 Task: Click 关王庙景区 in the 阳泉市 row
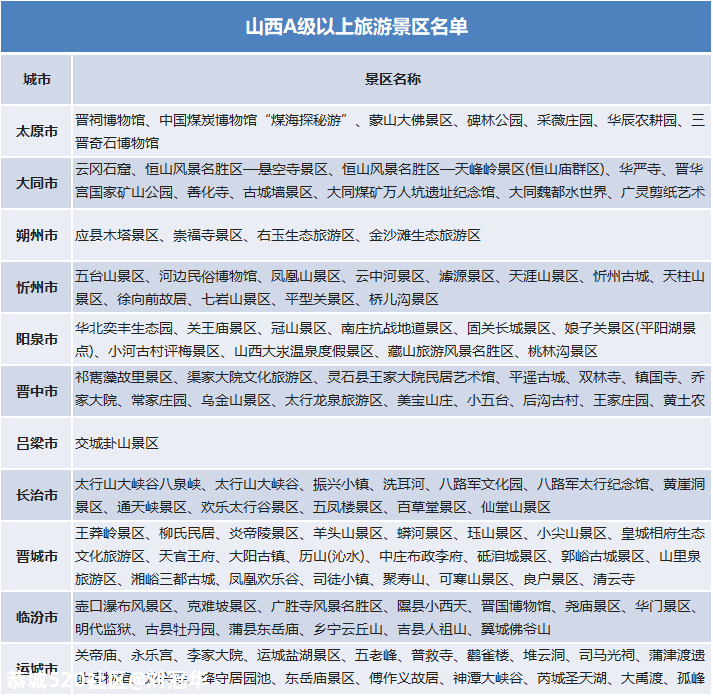pyautogui.click(x=222, y=328)
